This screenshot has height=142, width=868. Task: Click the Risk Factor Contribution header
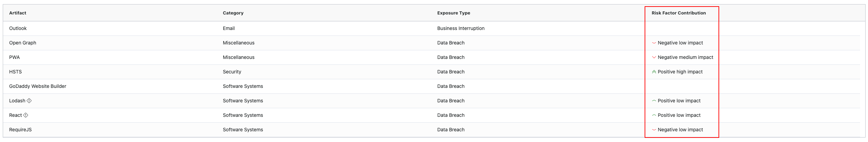678,13
